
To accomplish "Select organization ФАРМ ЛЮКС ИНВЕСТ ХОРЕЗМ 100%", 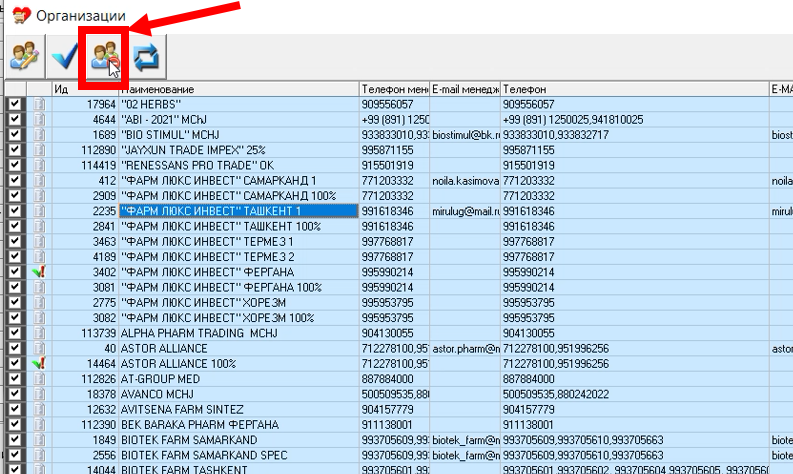I will (x=239, y=318).
